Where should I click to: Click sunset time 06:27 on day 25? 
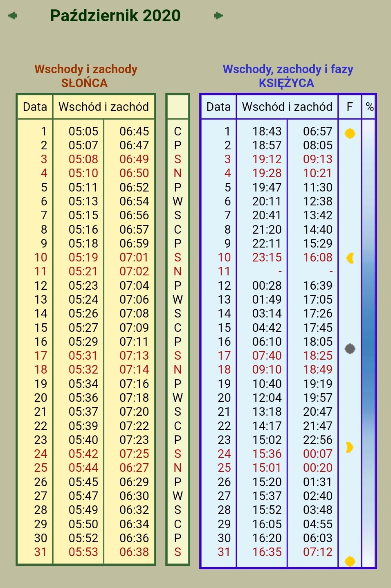134,468
